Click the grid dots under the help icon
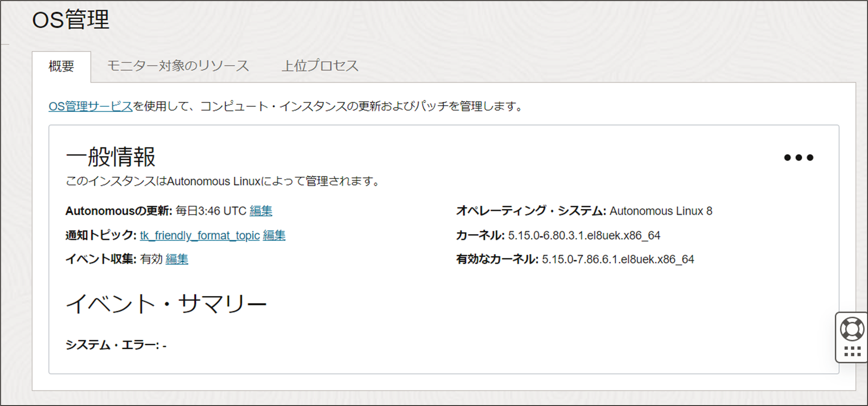The width and height of the screenshot is (868, 406). pos(852,351)
